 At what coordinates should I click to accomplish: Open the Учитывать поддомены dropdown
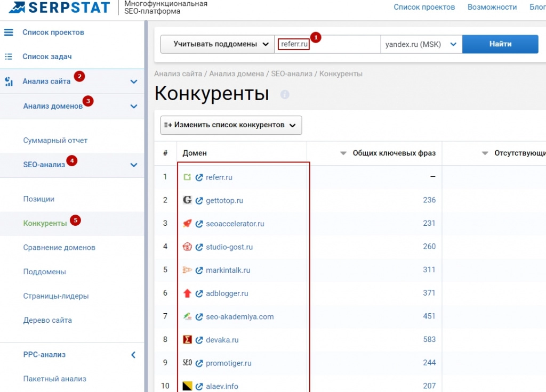click(218, 44)
